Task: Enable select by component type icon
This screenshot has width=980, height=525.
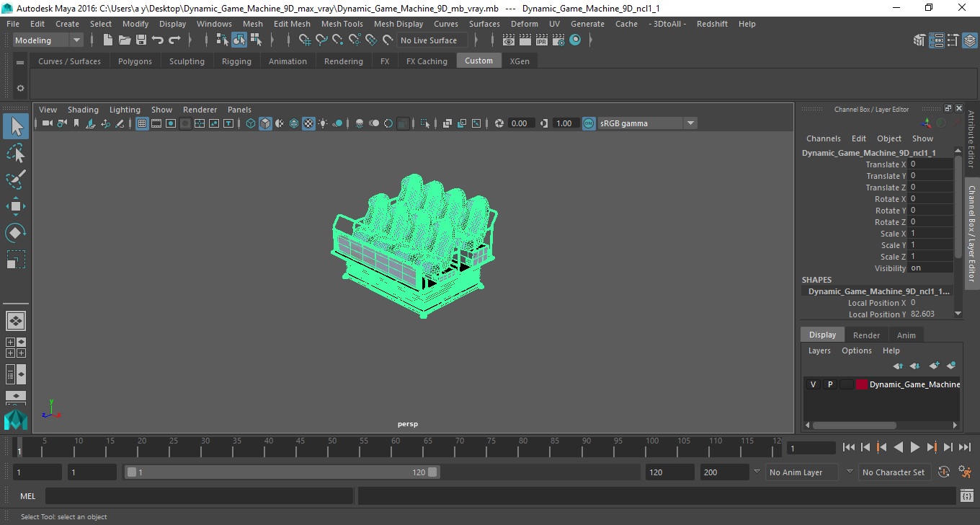Action: pyautogui.click(x=256, y=40)
